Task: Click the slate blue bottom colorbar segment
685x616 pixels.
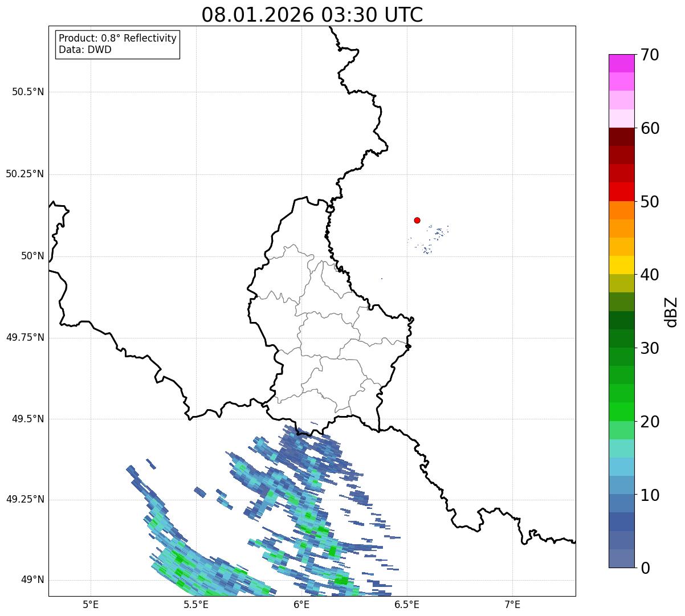Action: (x=622, y=558)
